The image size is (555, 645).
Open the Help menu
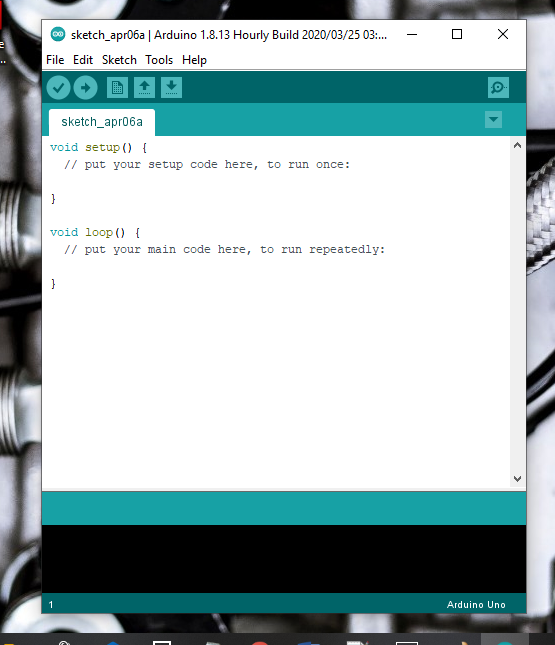tap(194, 60)
